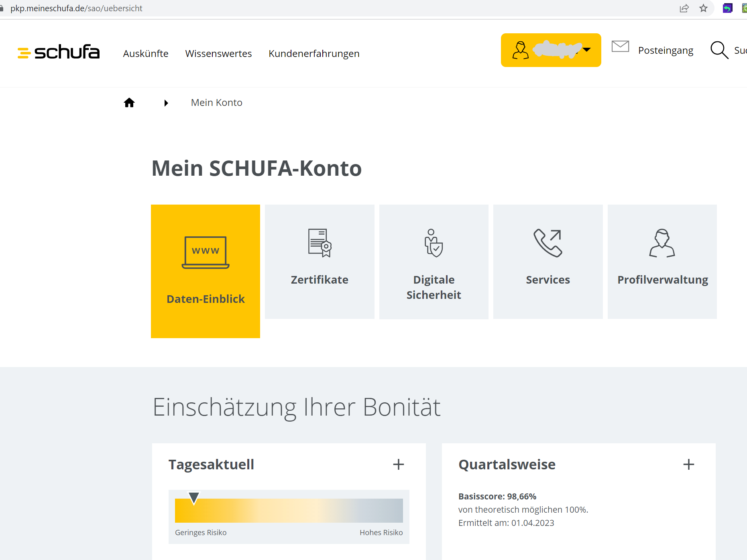747x560 pixels.
Task: Open the Kundenerfahrungen menu
Action: pyautogui.click(x=314, y=53)
